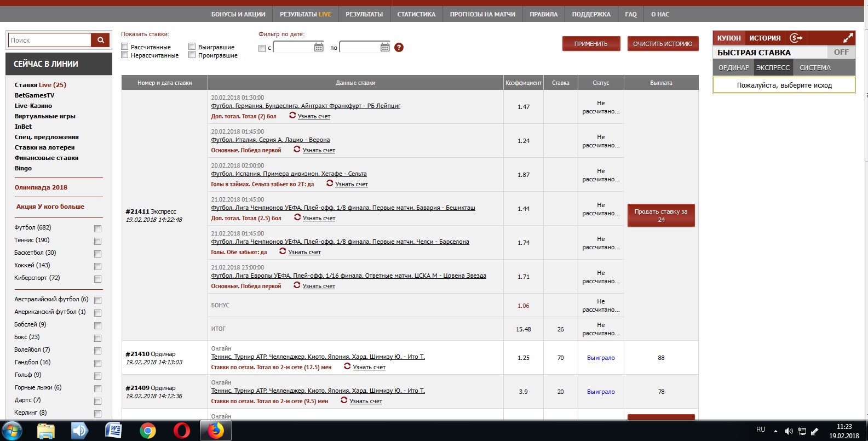Select the СИСТЕМА bet type tab
Screen dimensions: 868x441
click(815, 67)
